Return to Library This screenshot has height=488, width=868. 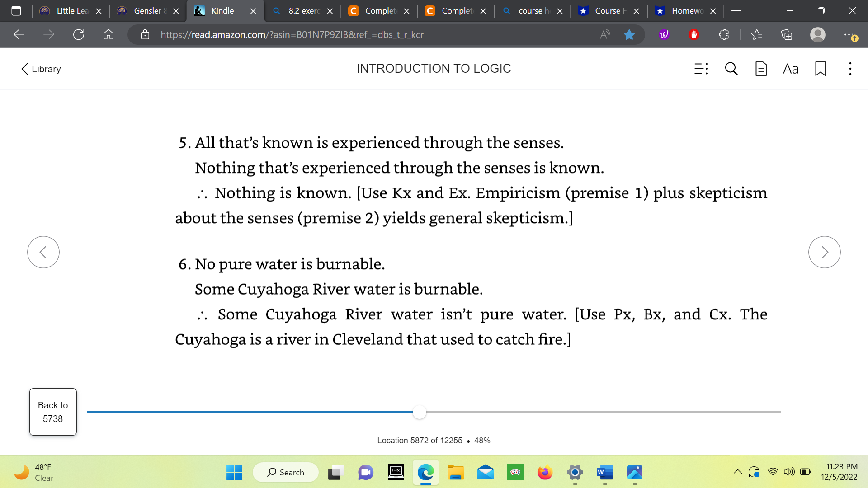(40, 69)
